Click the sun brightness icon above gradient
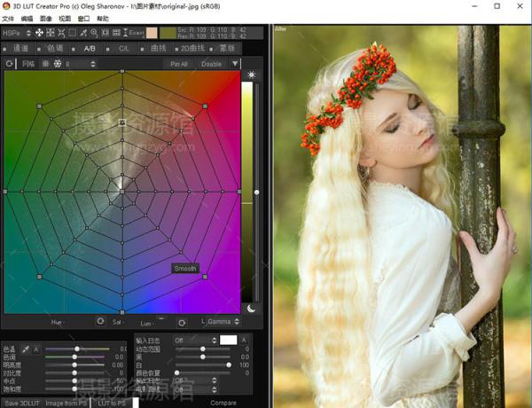532x408 pixels. click(251, 75)
